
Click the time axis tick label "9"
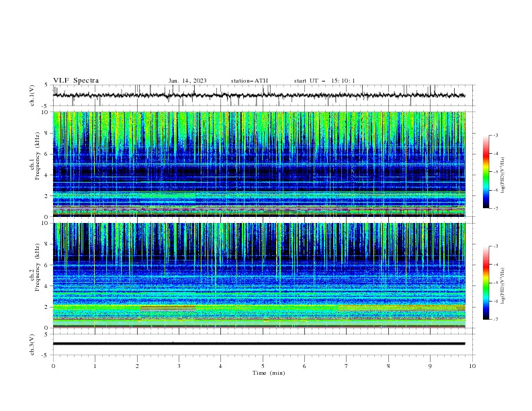(x=430, y=366)
